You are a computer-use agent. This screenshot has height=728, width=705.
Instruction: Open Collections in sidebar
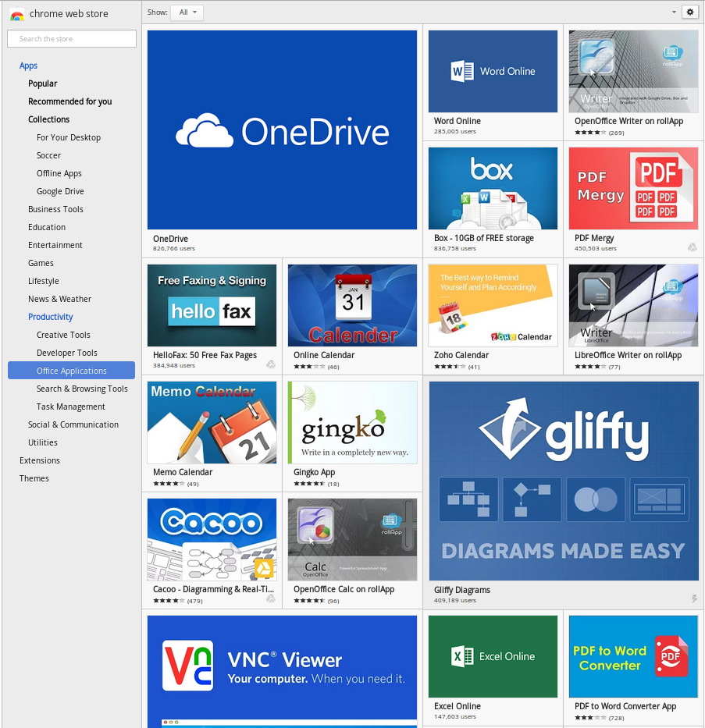pyautogui.click(x=48, y=119)
